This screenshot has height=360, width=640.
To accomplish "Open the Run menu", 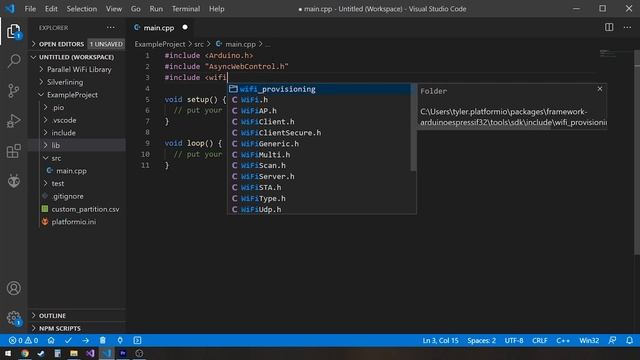I will (x=156, y=9).
